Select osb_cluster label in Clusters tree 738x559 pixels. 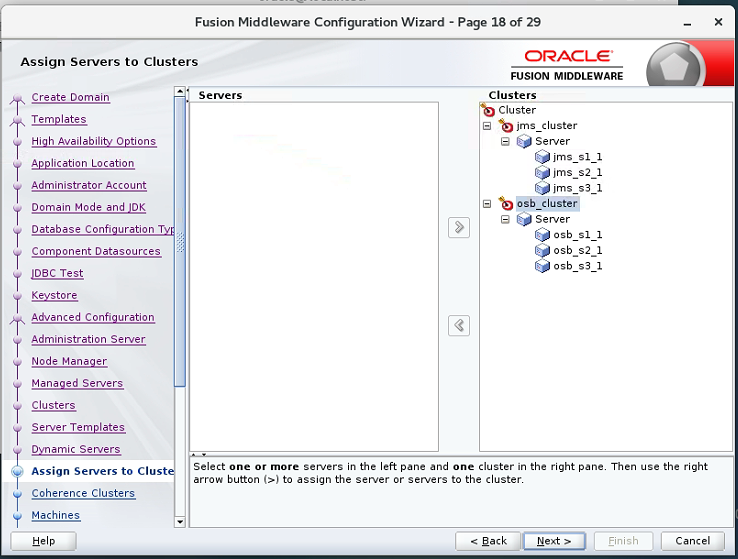point(547,204)
